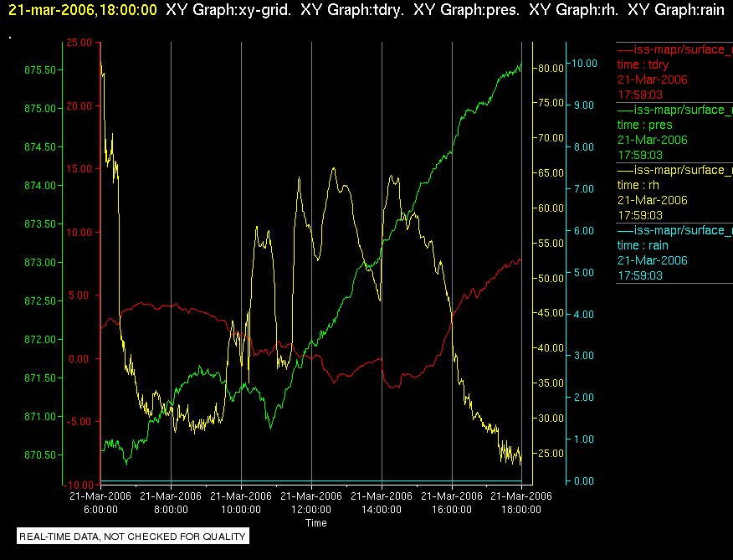The height and width of the screenshot is (560, 733).
Task: Click the red -5.00 temperature axis label
Action: (x=79, y=422)
